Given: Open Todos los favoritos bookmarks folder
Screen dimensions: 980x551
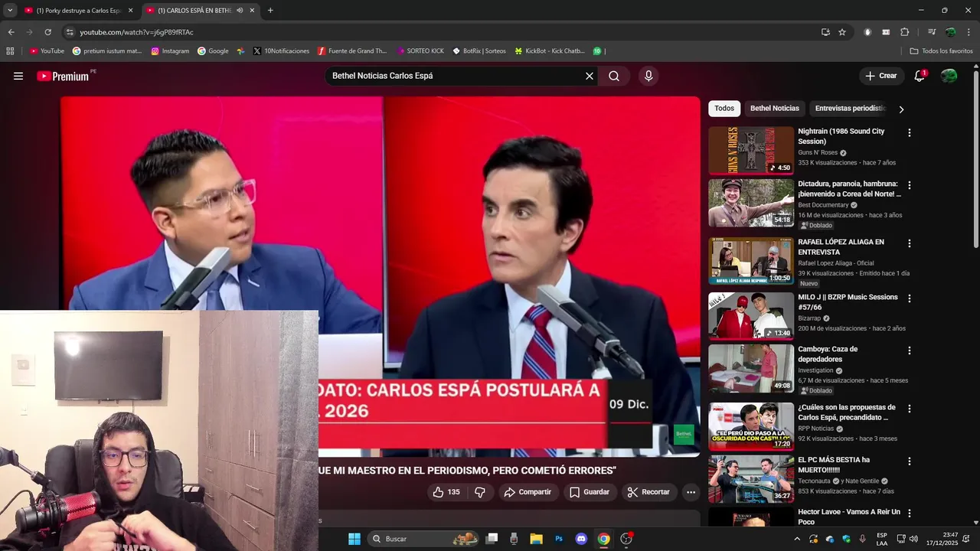Looking at the screenshot, I should pyautogui.click(x=941, y=51).
